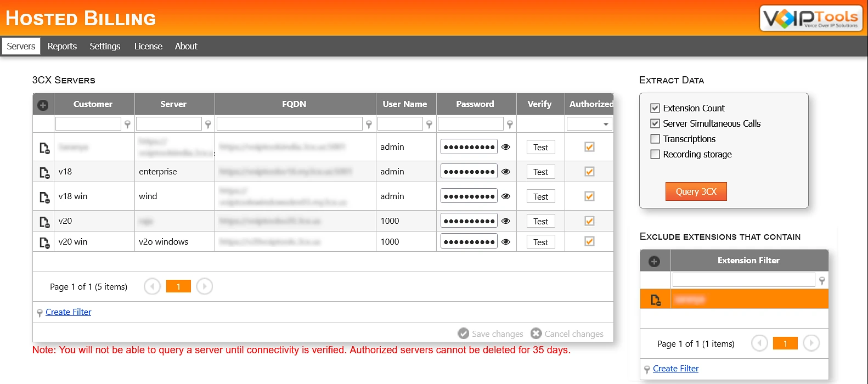Viewport: 868px width, 384px height.
Task: Open Customer column filter options
Action: pos(127,125)
